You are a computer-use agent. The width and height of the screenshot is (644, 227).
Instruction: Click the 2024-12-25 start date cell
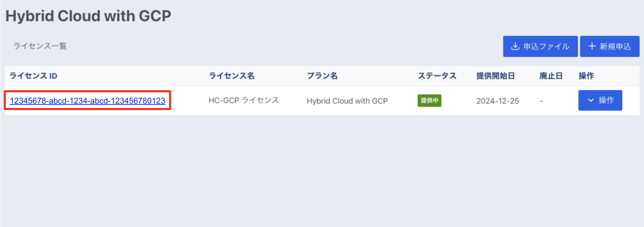(x=498, y=101)
